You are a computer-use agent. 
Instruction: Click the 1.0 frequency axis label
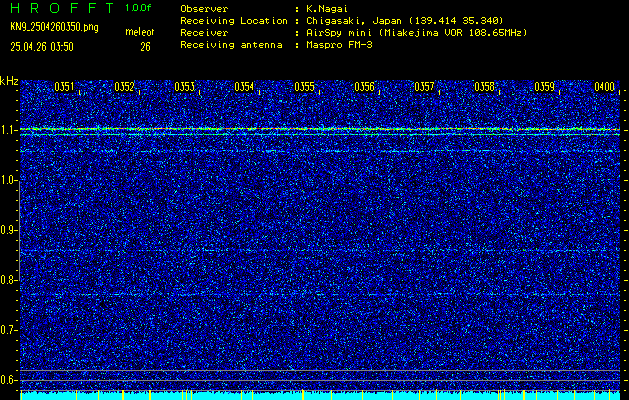tap(9, 180)
